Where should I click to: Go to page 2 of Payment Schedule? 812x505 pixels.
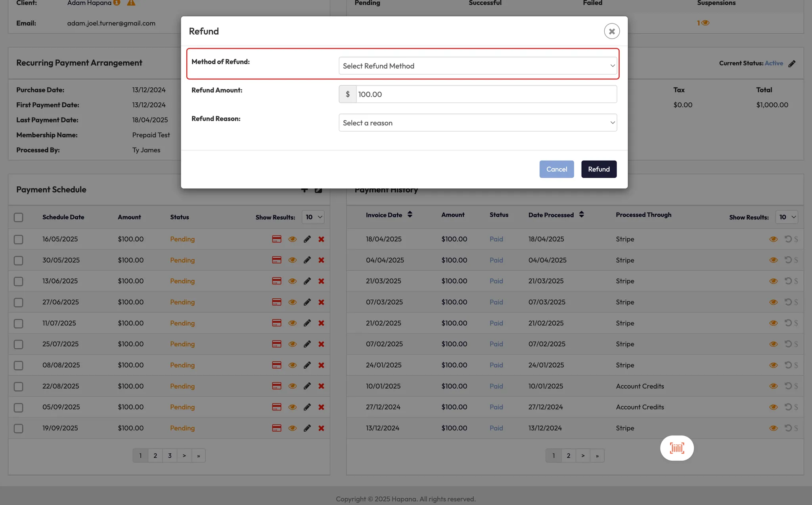coord(155,456)
